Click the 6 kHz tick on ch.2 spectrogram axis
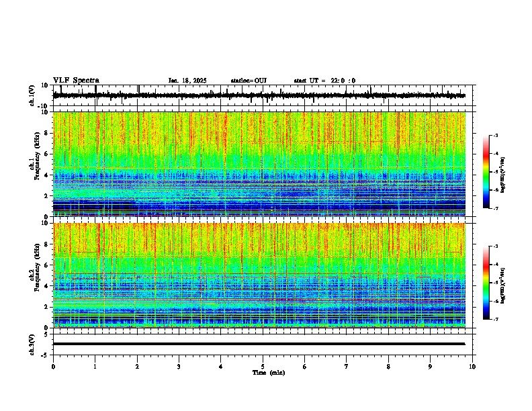This screenshot has height=411, width=532. coord(46,265)
